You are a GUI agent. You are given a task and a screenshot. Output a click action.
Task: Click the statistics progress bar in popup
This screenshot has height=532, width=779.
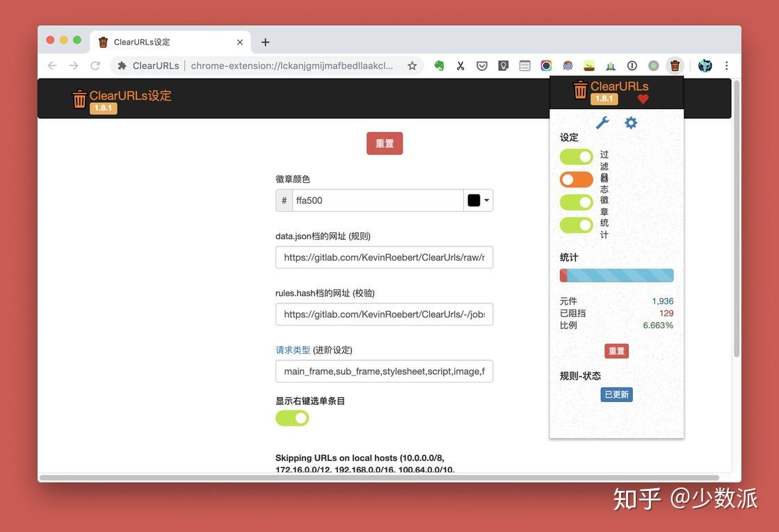pos(616,275)
